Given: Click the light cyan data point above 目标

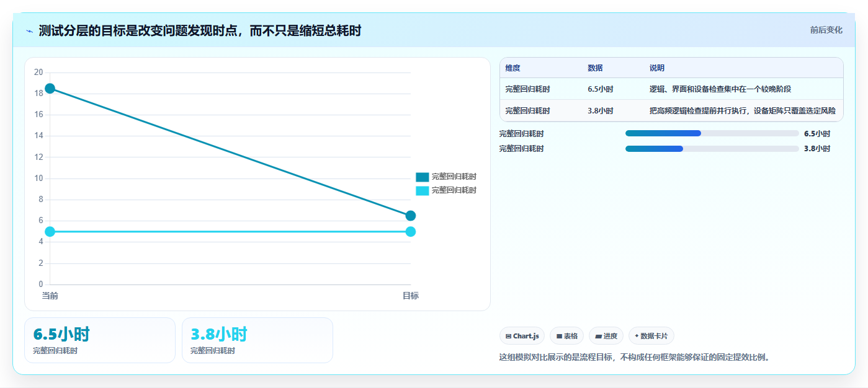Looking at the screenshot, I should point(411,232).
